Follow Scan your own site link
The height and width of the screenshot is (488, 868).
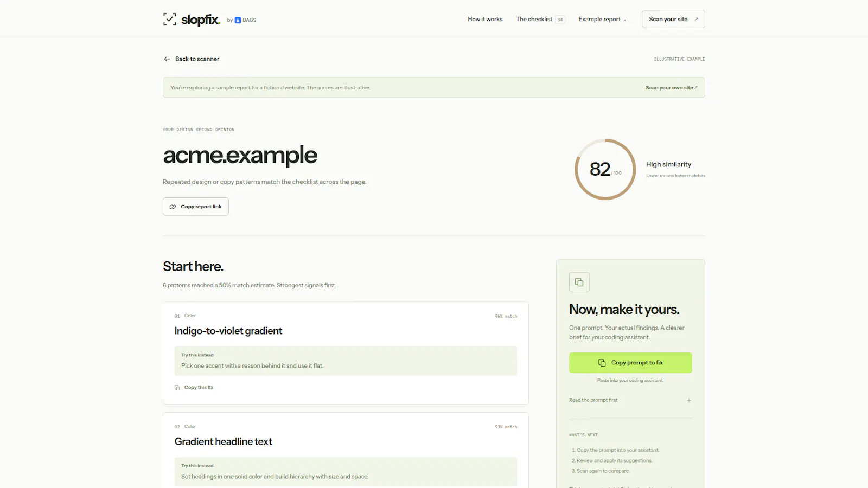point(672,88)
